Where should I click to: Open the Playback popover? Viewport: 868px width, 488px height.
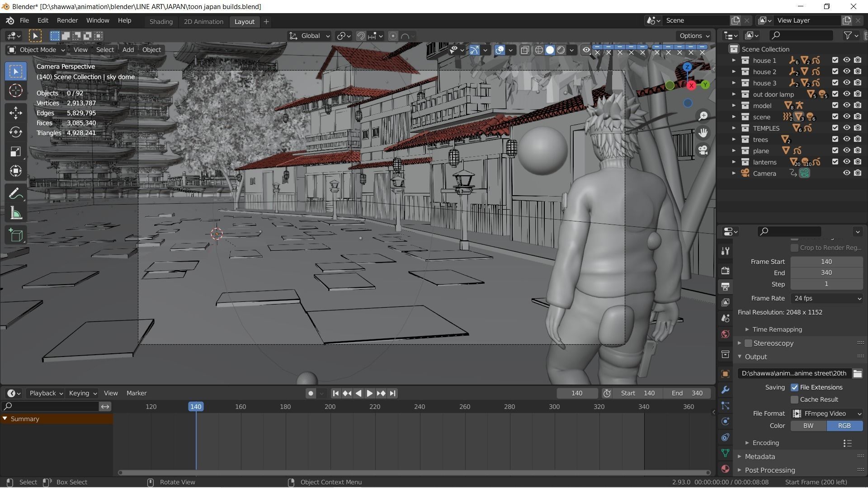click(45, 393)
